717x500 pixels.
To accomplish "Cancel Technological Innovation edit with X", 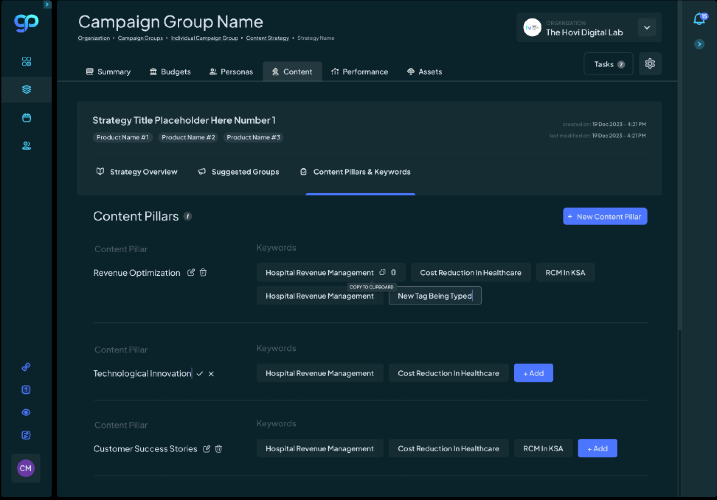I will (211, 373).
